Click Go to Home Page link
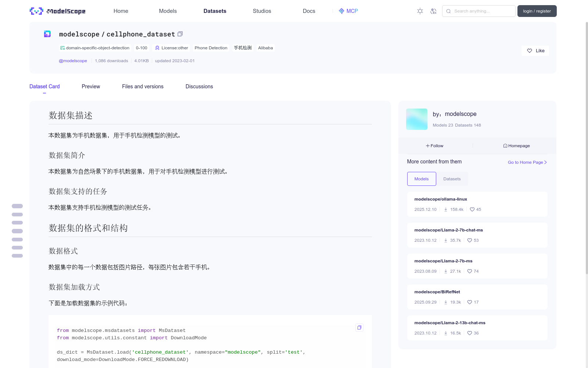This screenshot has height=368, width=588. click(527, 162)
